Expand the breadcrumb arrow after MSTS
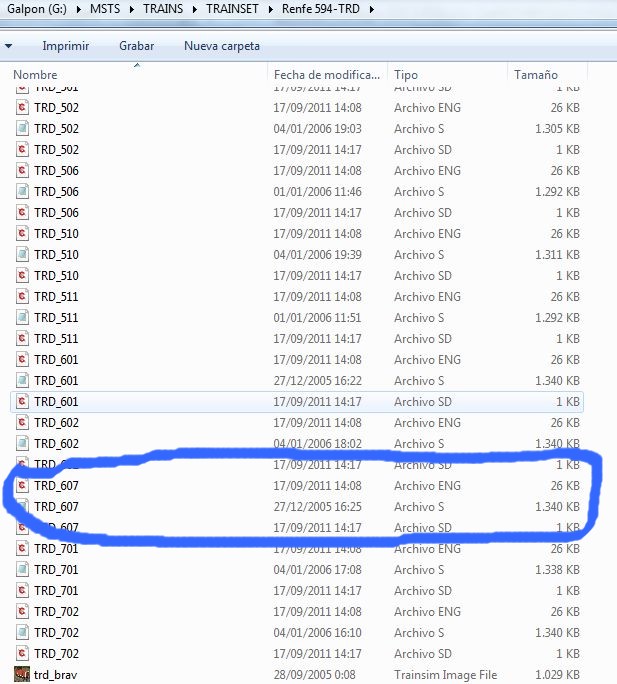The image size is (617, 684). [x=132, y=10]
